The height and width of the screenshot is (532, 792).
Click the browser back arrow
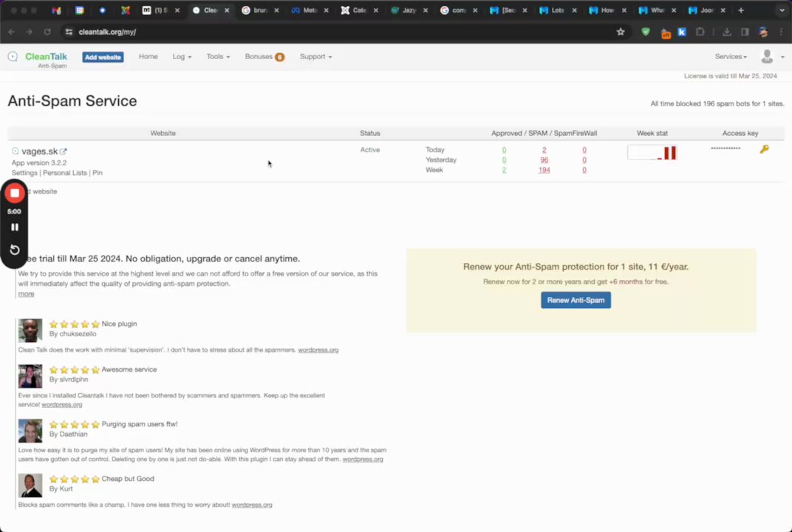(x=11, y=32)
